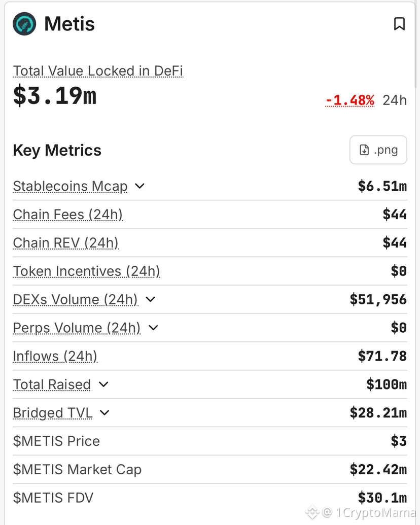Click the Stablecoins Mcap label
The image size is (420, 525).
[71, 186]
